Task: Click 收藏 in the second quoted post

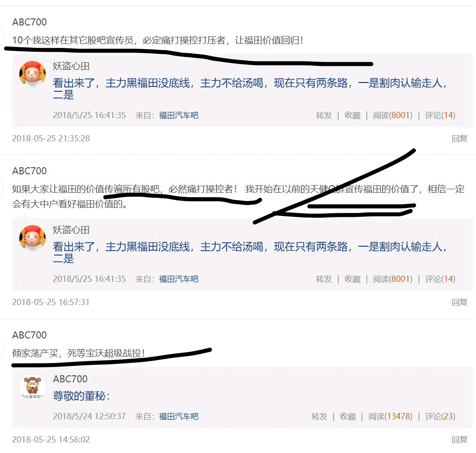Action: (352, 279)
